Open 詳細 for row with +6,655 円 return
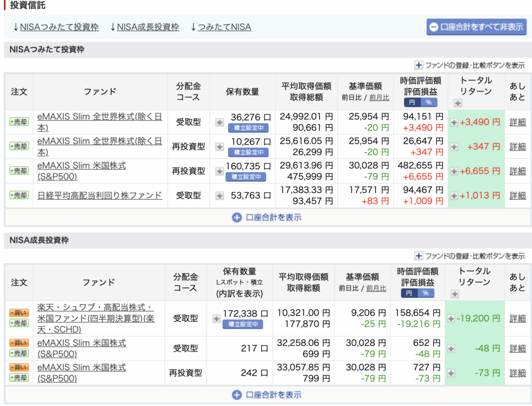The width and height of the screenshot is (532, 406). (517, 171)
